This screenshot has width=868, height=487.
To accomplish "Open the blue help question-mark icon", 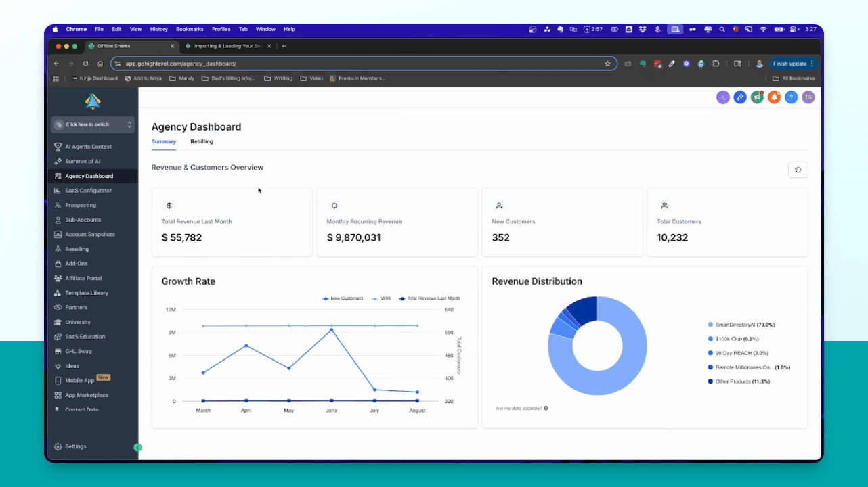I will click(791, 97).
